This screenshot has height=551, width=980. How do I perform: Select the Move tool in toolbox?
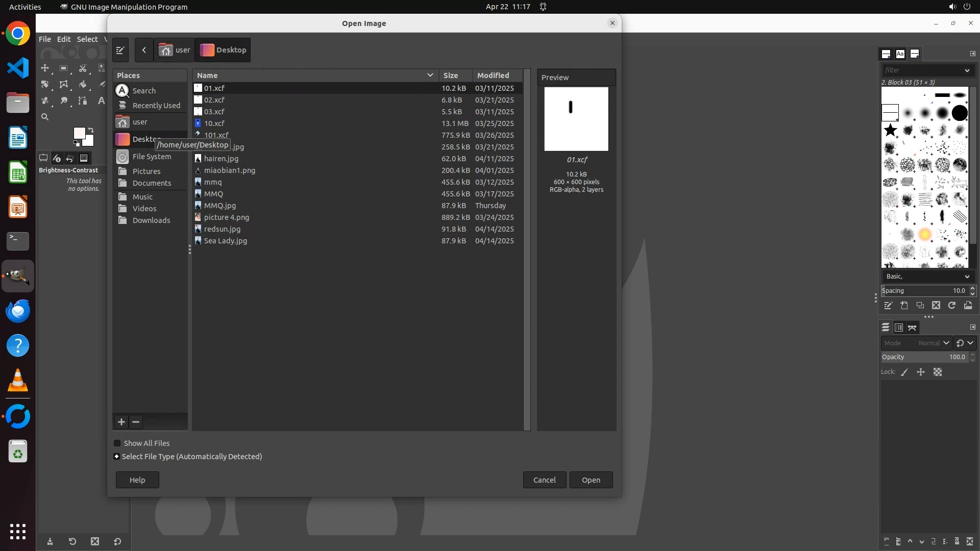tap(45, 68)
